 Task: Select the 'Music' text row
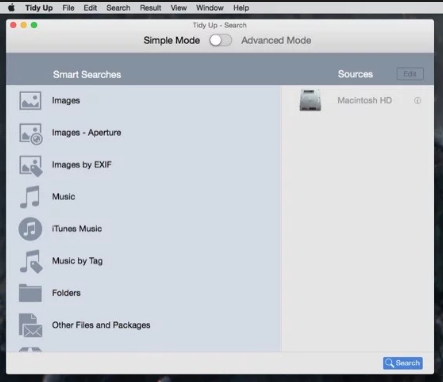click(63, 197)
